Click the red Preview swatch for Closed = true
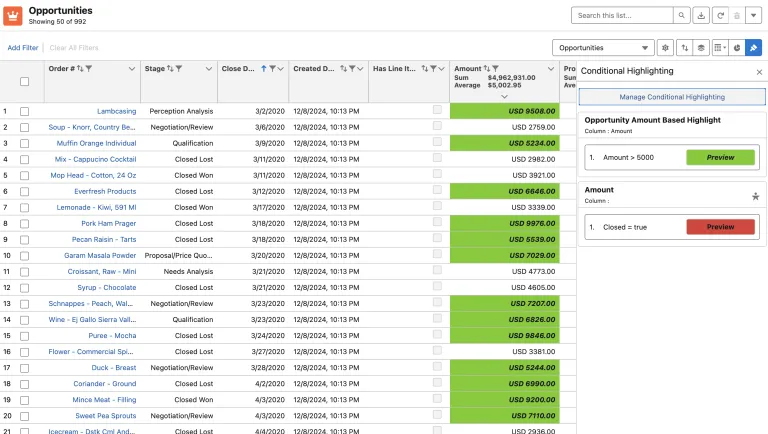The image size is (768, 434). coord(720,227)
